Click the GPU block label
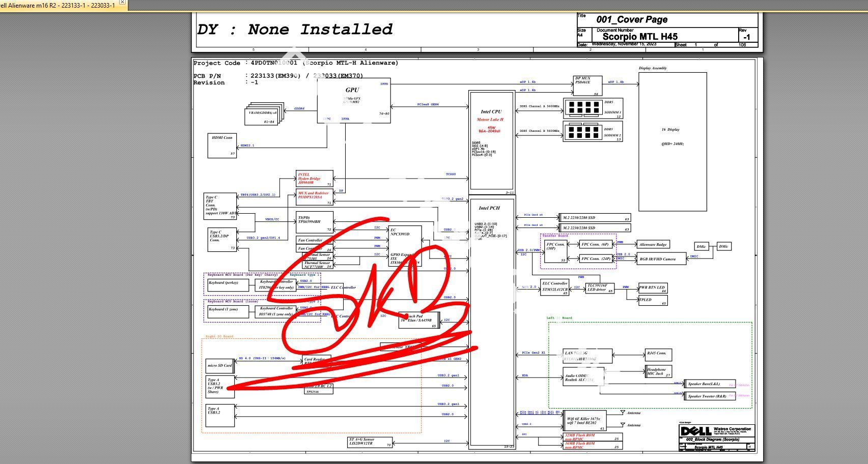Screen dimensions: 868x464 (352, 90)
